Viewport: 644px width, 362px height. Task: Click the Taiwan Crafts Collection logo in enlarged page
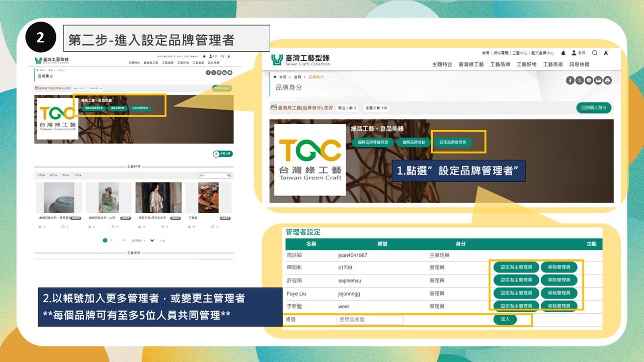click(301, 60)
